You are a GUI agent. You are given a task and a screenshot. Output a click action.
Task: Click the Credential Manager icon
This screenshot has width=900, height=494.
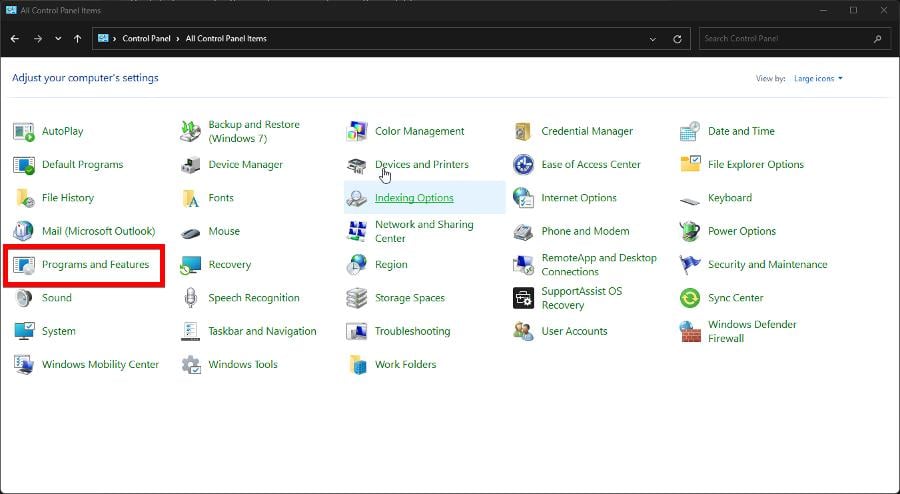click(x=523, y=131)
